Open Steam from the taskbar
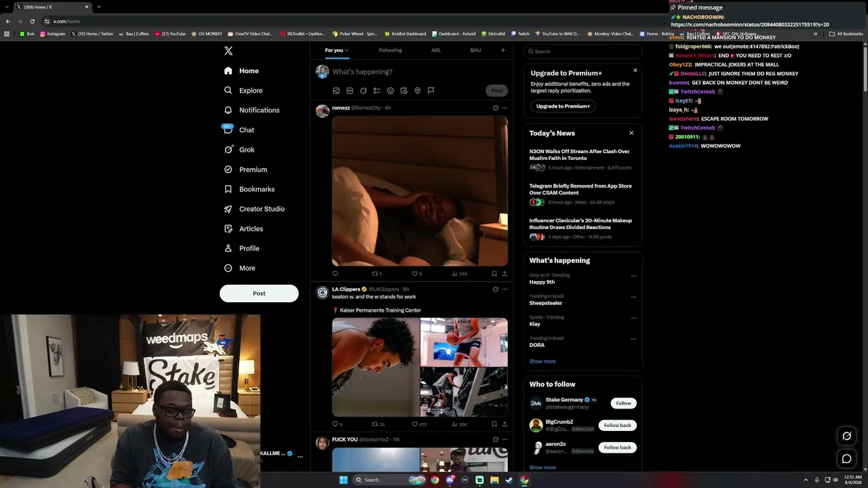Screen dimensions: 868x488 coord(509,480)
